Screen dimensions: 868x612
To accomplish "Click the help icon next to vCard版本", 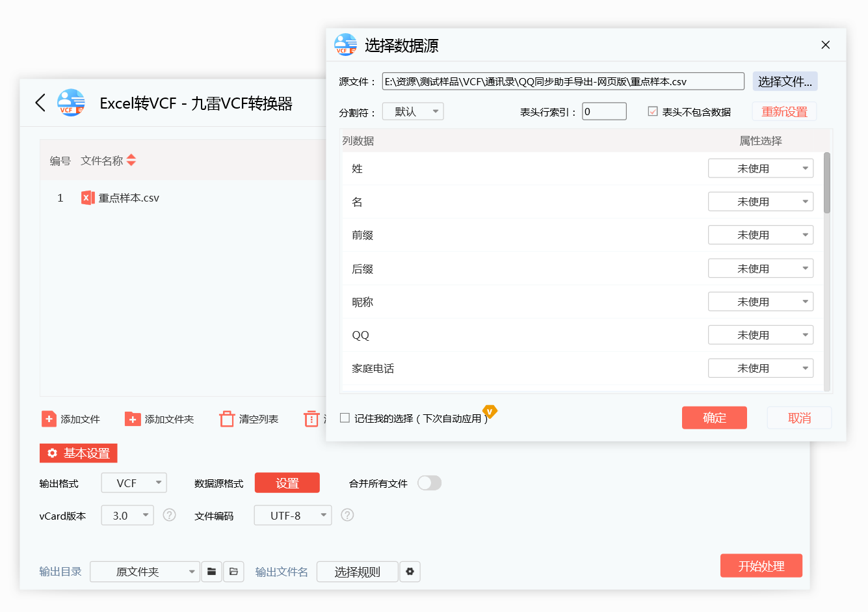I will click(169, 515).
